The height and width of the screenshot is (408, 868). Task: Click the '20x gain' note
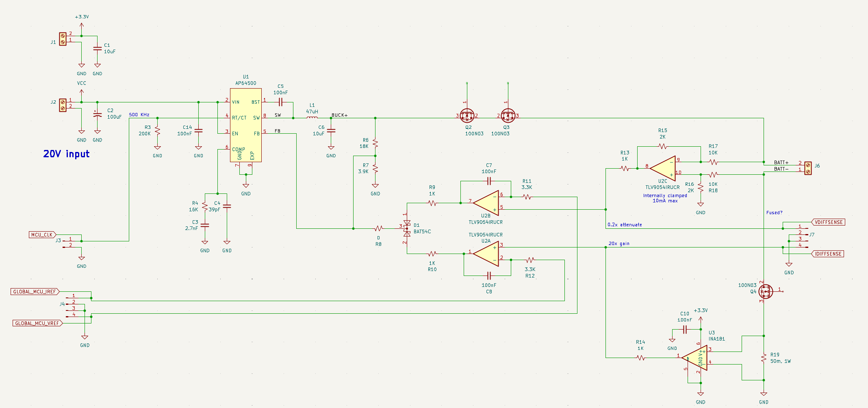coord(619,244)
